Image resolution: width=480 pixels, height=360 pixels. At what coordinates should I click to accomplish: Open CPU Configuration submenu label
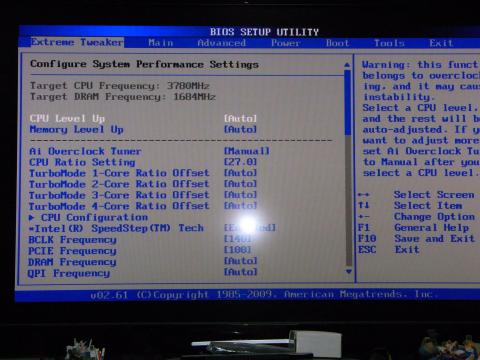pyautogui.click(x=94, y=218)
